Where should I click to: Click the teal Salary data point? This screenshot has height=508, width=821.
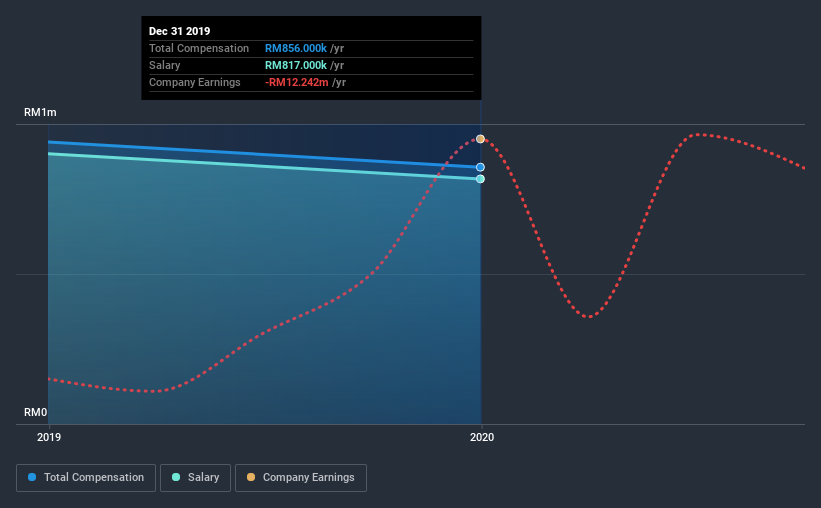point(480,179)
